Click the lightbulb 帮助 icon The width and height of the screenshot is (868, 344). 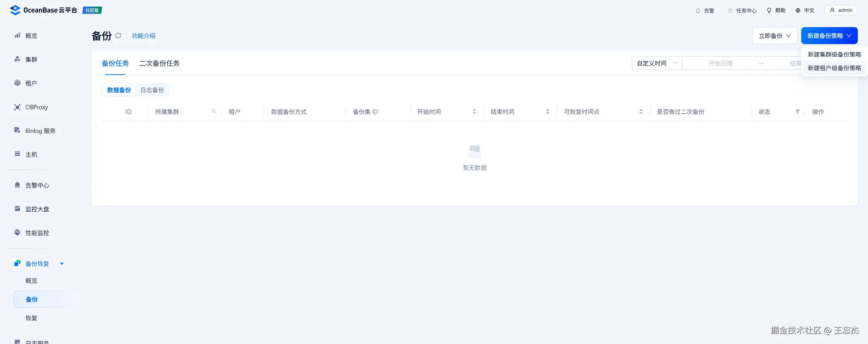(769, 11)
